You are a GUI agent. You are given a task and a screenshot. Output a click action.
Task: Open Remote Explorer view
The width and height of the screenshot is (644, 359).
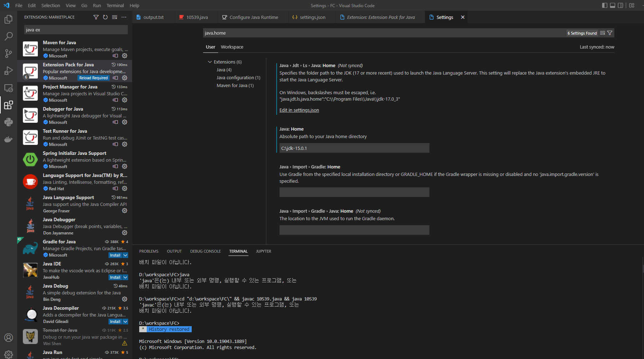coord(8,88)
